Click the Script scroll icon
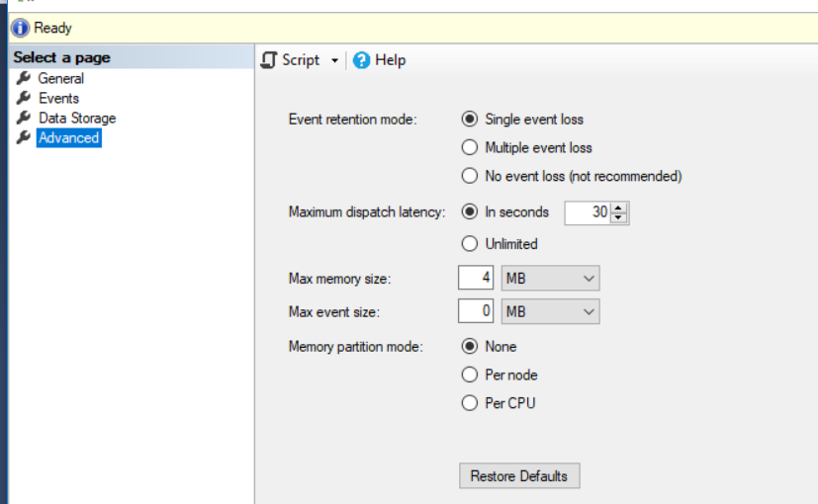818x504 pixels. 269,60
